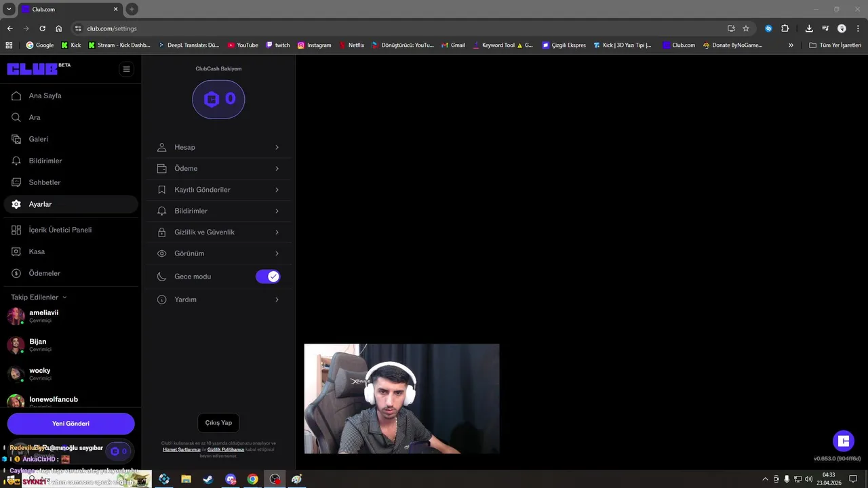Click the settings Bildirimler bell icon
868x488 pixels.
point(161,211)
